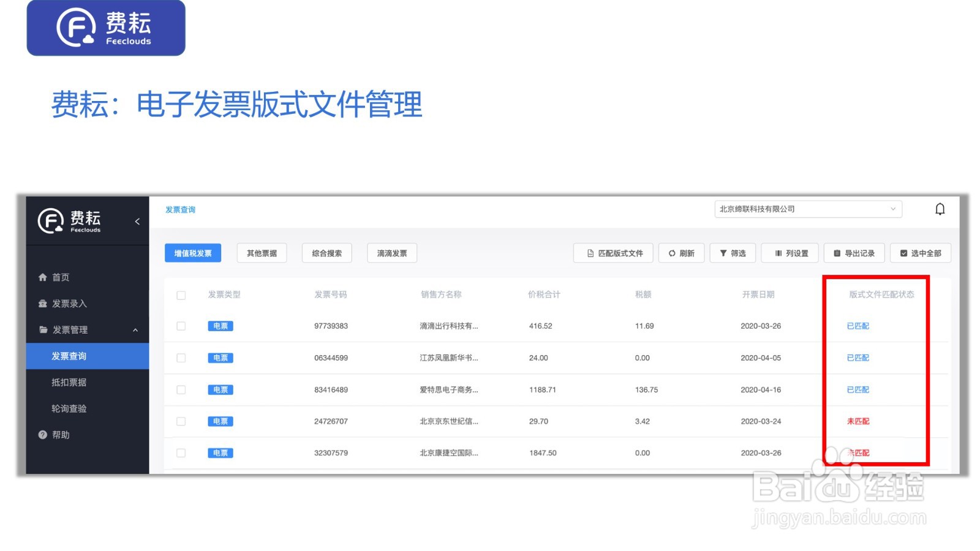Viewport: 980px width, 551px height.
Task: Click seller name 江苏凤凰新华书...
Action: click(x=449, y=358)
